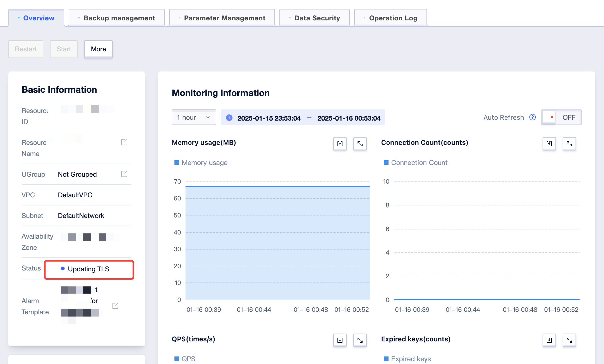This screenshot has width=604, height=364.
Task: Expand Expired keys chart fullscreen
Action: (x=569, y=340)
